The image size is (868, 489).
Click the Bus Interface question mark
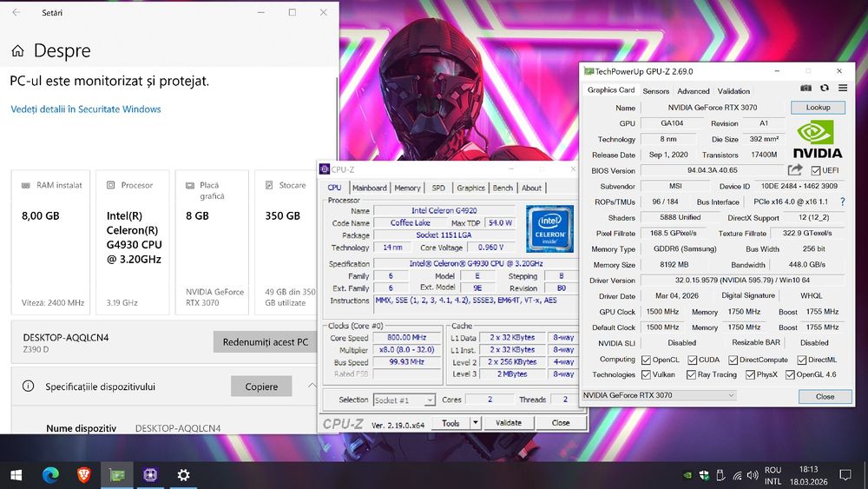pyautogui.click(x=843, y=202)
